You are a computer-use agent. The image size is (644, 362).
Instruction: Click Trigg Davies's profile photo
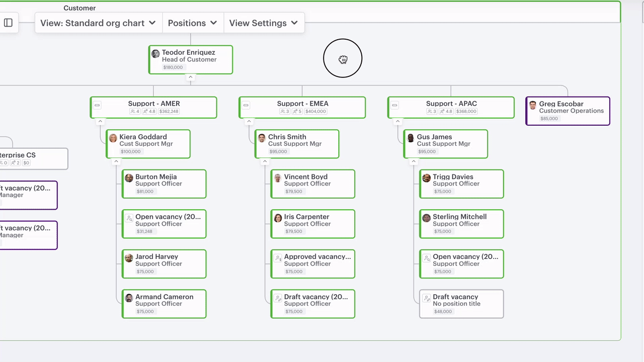coord(427,178)
